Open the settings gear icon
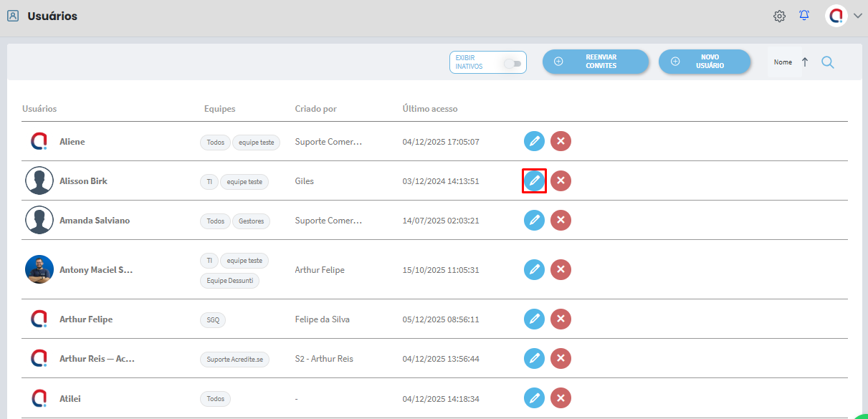The width and height of the screenshot is (868, 419). [x=779, y=16]
